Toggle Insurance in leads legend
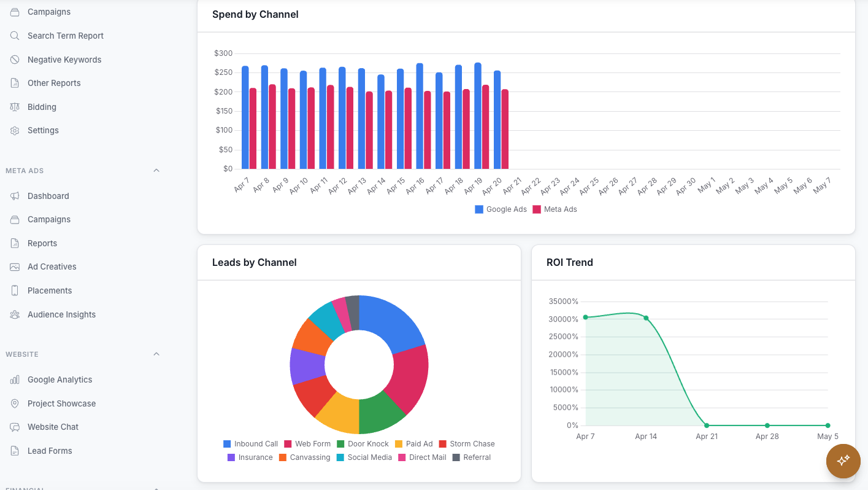This screenshot has height=490, width=868. 250,457
